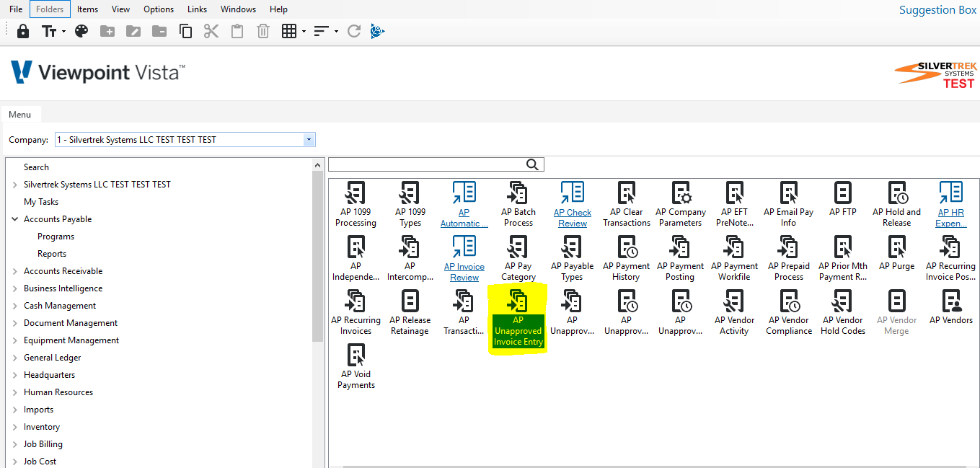The width and height of the screenshot is (980, 468).
Task: Click the copy icon in toolbar
Action: tap(185, 31)
